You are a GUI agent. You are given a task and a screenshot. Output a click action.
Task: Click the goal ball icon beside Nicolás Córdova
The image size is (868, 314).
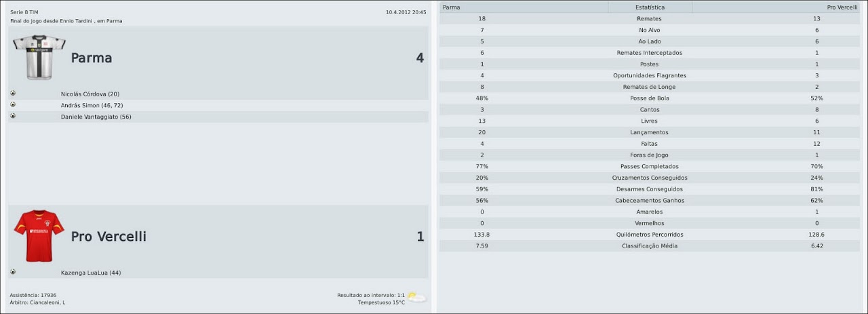[x=13, y=94]
